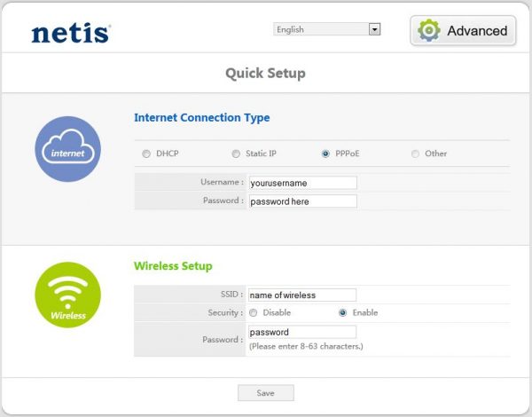Click the netis logo
532x417 pixels.
click(x=71, y=33)
